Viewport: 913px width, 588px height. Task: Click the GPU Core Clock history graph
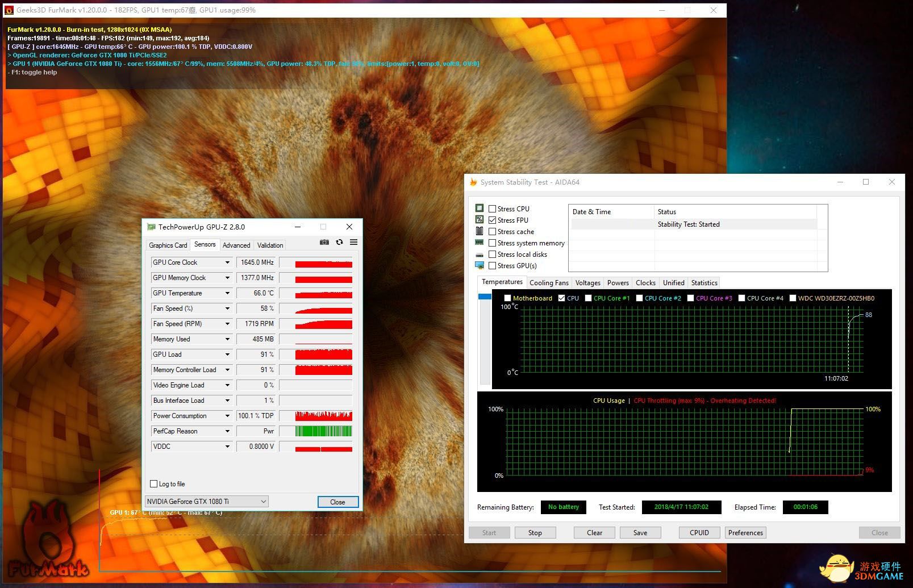point(315,262)
